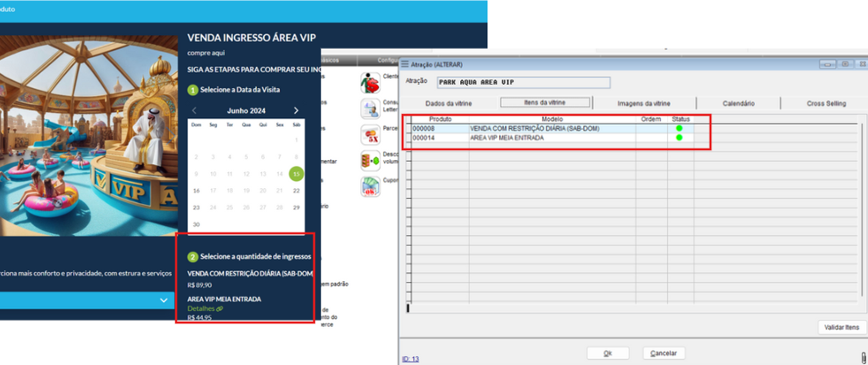
Task: Click the Atração window menu icon
Action: tap(405, 65)
